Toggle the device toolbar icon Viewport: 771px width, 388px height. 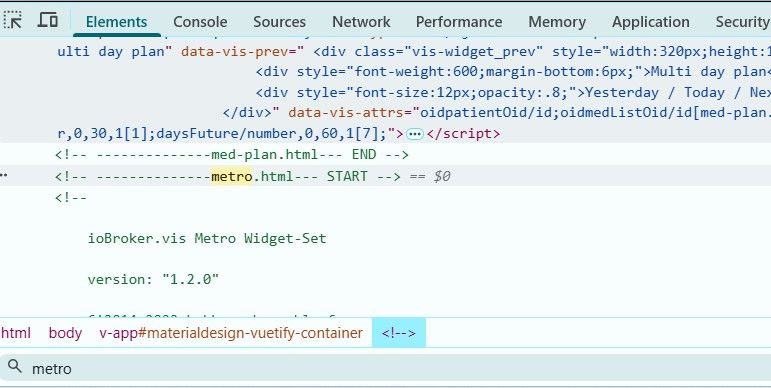[48, 21]
